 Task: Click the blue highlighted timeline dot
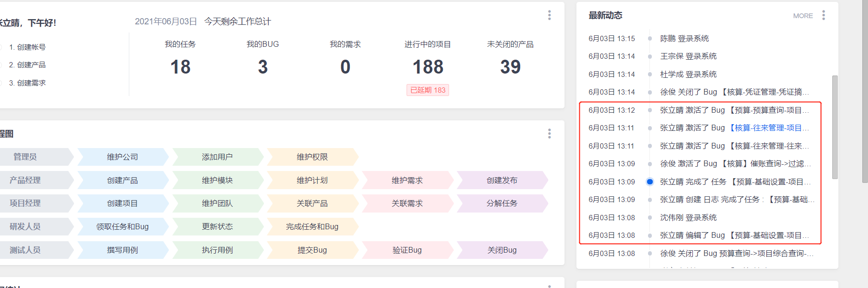pos(649,181)
